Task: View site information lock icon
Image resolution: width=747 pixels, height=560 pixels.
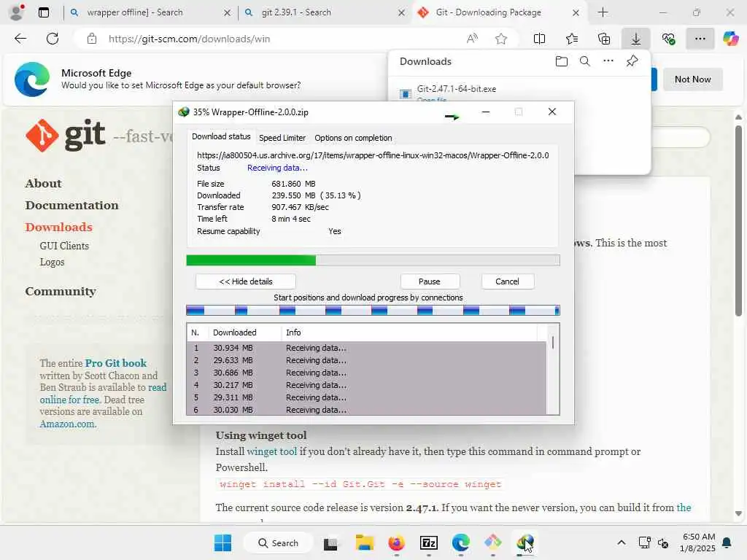Action: [x=92, y=39]
